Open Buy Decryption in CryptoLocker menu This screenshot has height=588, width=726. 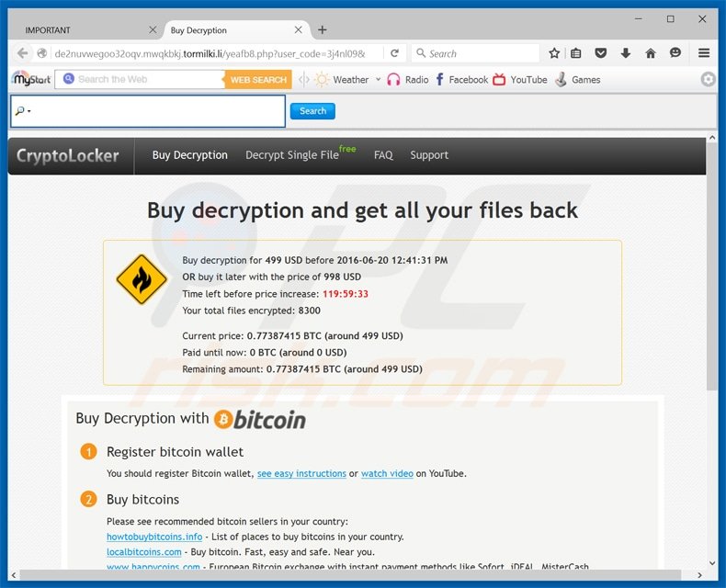[x=190, y=155]
